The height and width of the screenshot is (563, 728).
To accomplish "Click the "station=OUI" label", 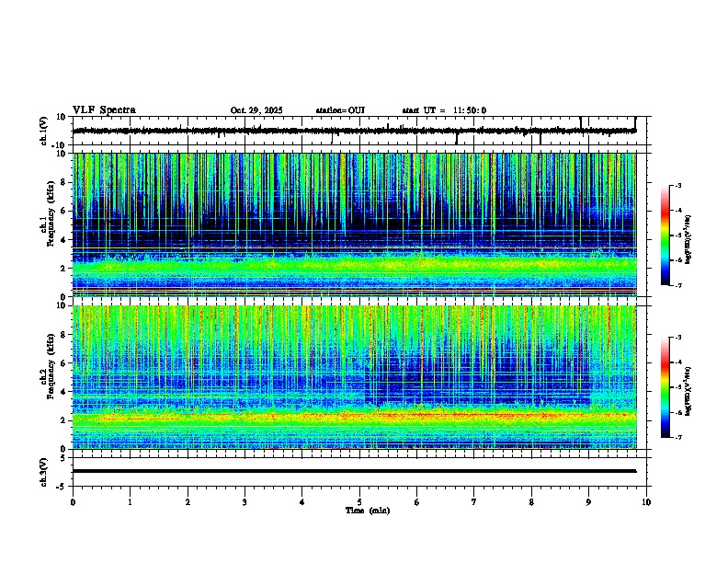I will (340, 110).
